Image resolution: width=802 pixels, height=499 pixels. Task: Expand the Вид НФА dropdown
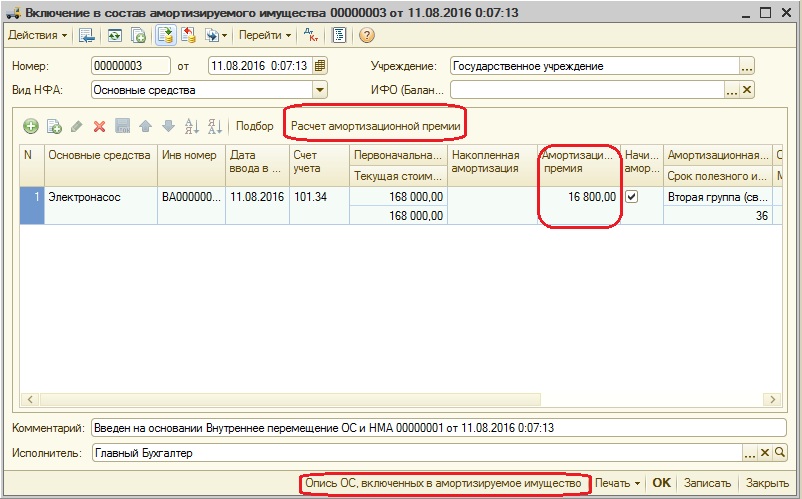[319, 90]
